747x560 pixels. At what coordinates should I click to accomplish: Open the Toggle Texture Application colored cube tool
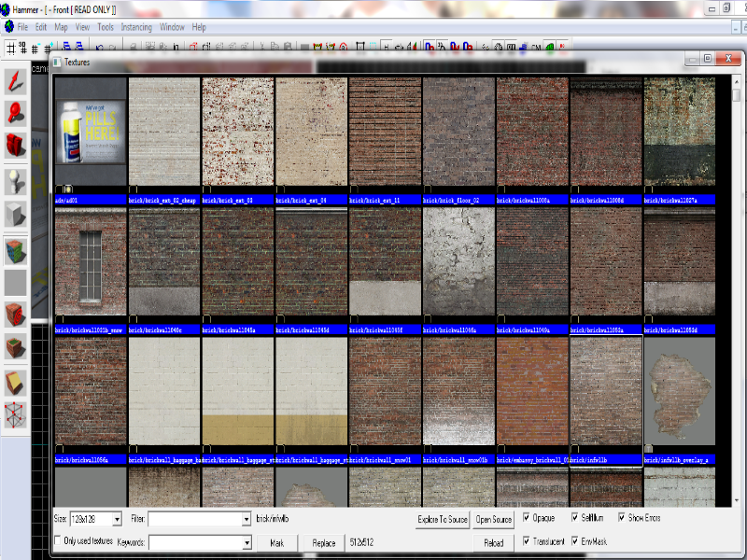pyautogui.click(x=15, y=251)
